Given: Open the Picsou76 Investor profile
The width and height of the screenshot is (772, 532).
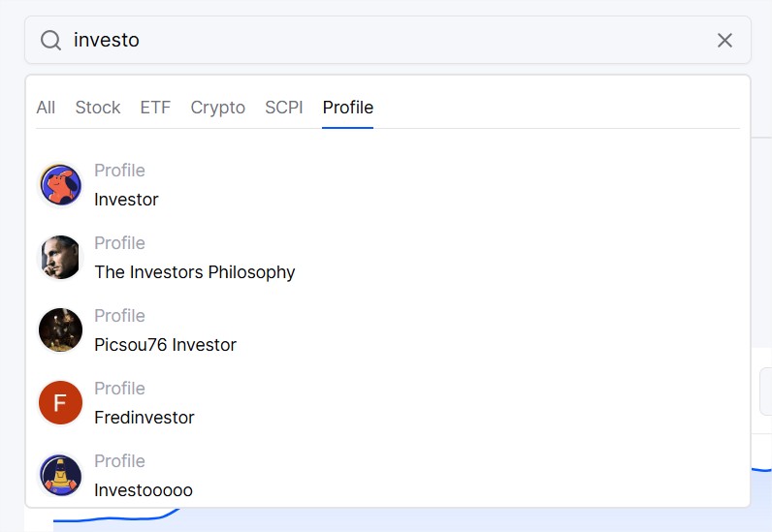Looking at the screenshot, I should (x=388, y=330).
